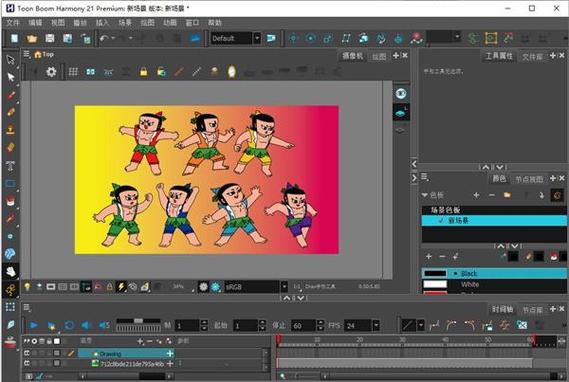Screen dimensions: 569x382
Task: Select the Rectangle shape tool
Action: [11, 183]
